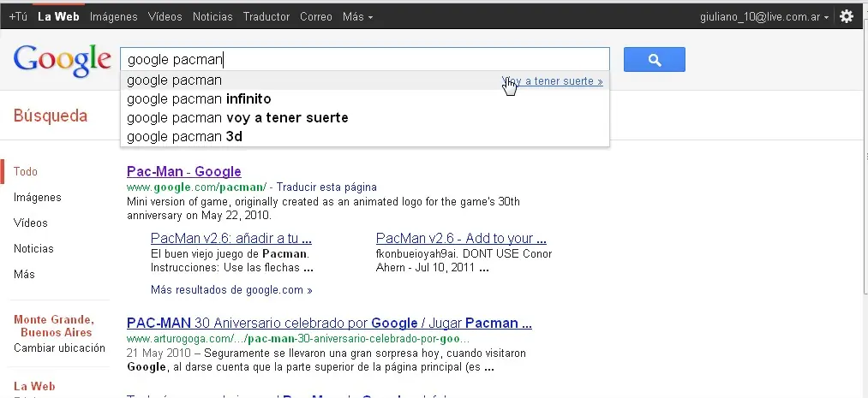Go to Imágenes in the top bar
The width and height of the screenshot is (868, 398).
pos(113,16)
